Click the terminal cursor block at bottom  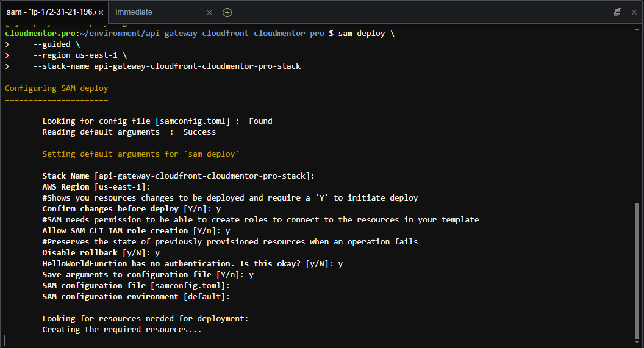[x=7, y=340]
